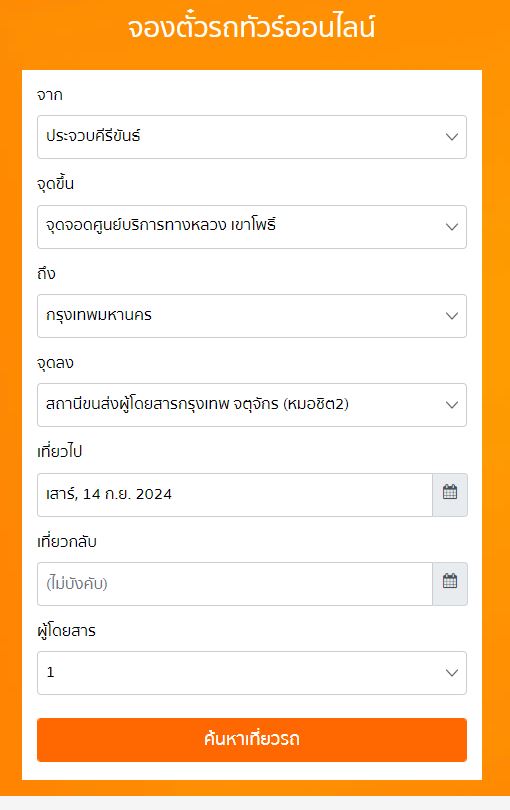Click the จองตั๋วรถทัวร์ออนไลน์ page heading
510x810 pixels.
pos(252,27)
